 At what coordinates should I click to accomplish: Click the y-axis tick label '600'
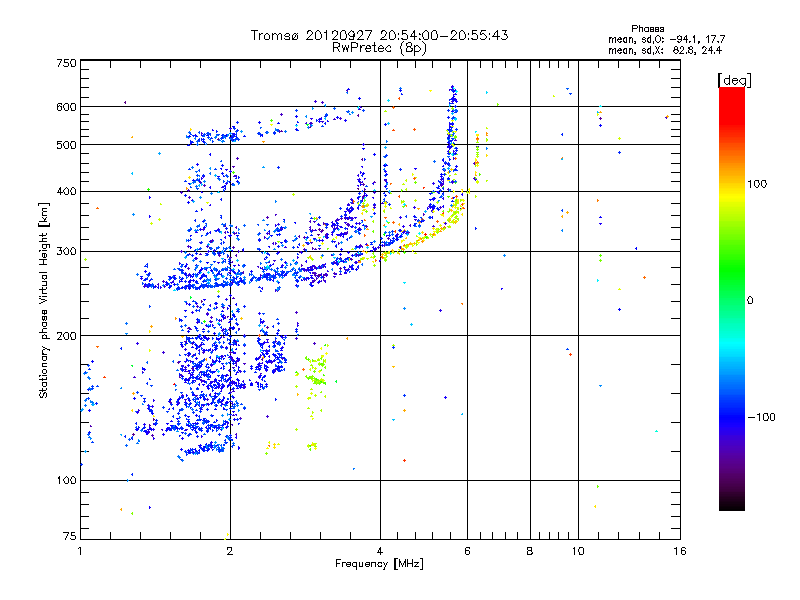[66, 107]
